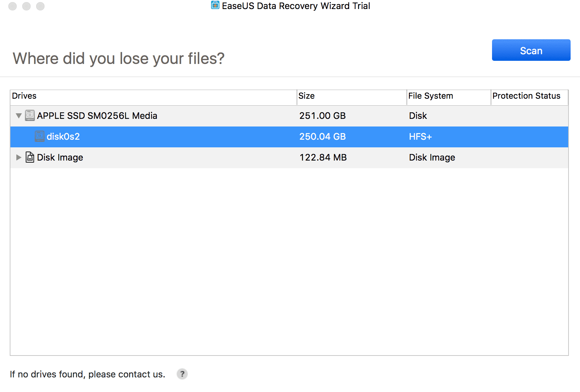Collapse the APPLE SSD SM0256L Media tree
Screen dimensions: 580x392
pyautogui.click(x=19, y=116)
